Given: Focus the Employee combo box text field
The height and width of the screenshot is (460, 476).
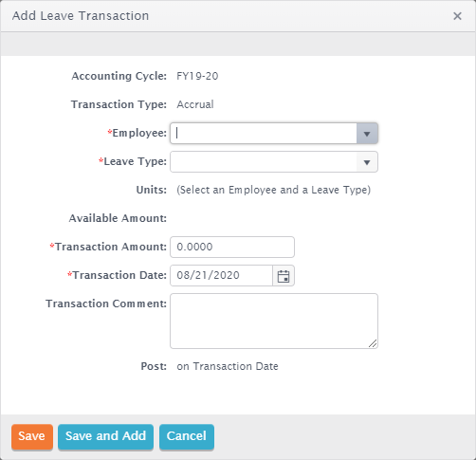Looking at the screenshot, I should pos(264,134).
